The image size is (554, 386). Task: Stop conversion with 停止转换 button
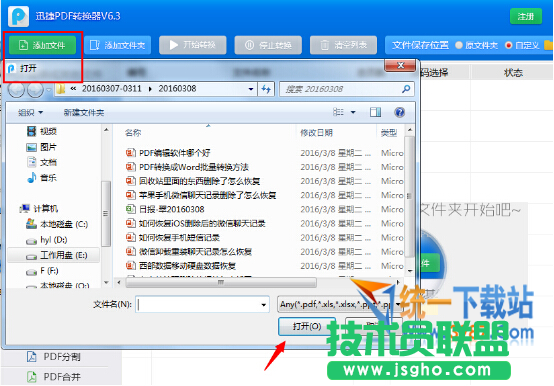click(268, 45)
